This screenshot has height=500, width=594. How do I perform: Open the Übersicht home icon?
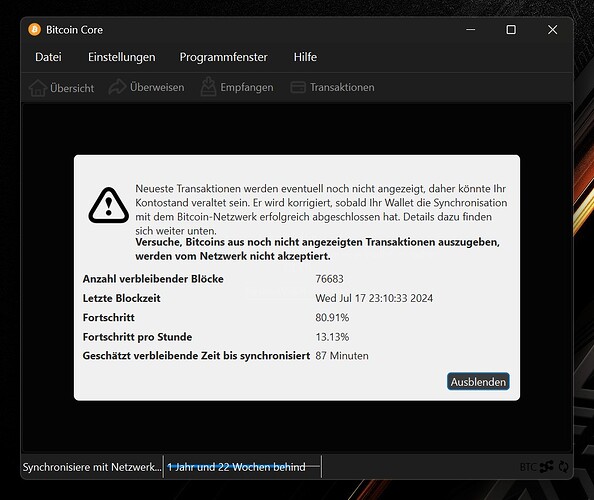point(38,88)
